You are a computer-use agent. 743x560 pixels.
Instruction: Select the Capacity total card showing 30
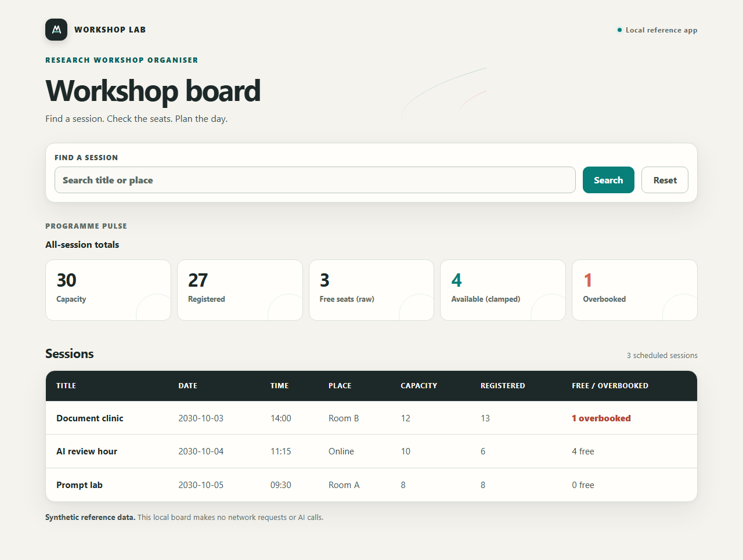click(108, 290)
